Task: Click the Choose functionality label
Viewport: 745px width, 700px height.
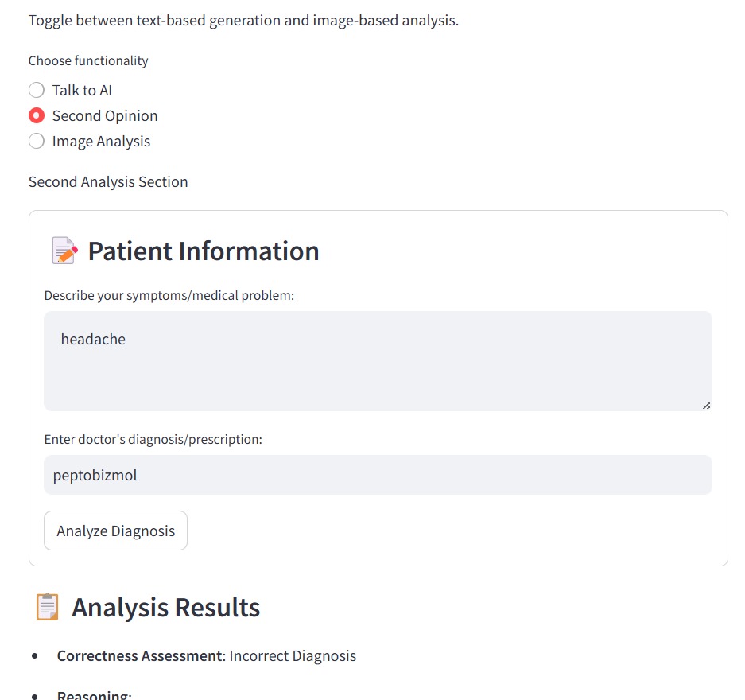Action: coord(88,61)
